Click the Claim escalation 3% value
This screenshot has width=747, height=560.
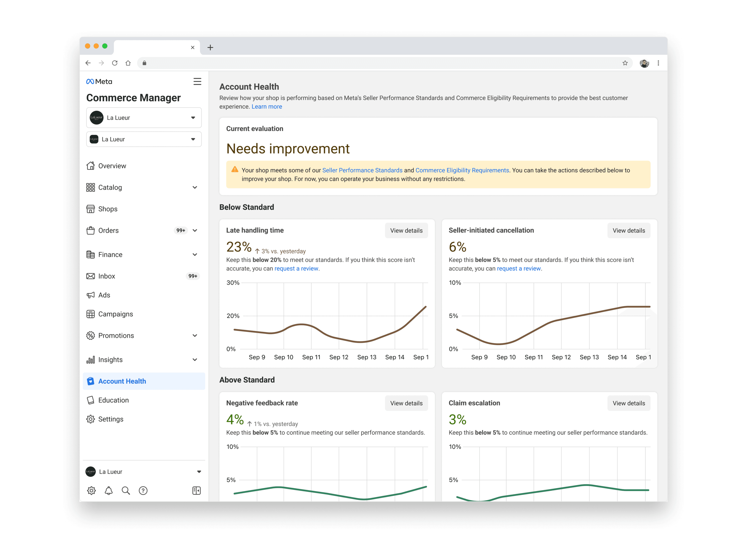coord(458,420)
